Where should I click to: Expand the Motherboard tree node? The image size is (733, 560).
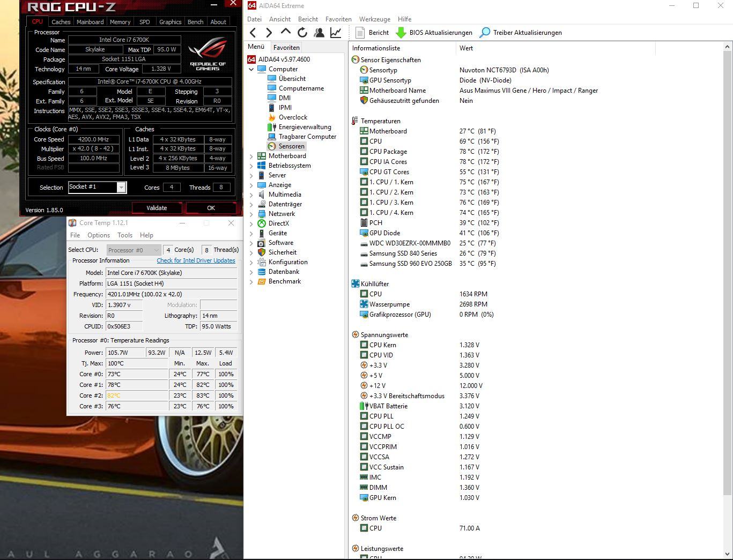tap(251, 156)
